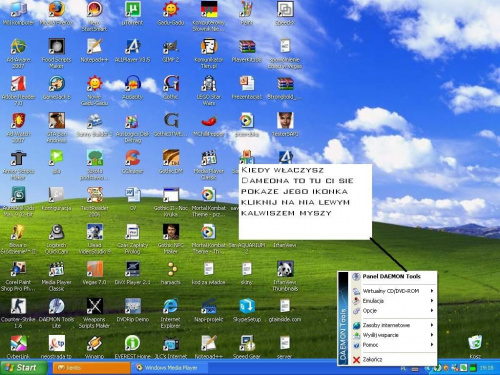Expand the Wirtualny CD/DVD-ROM submenu

click(x=393, y=291)
